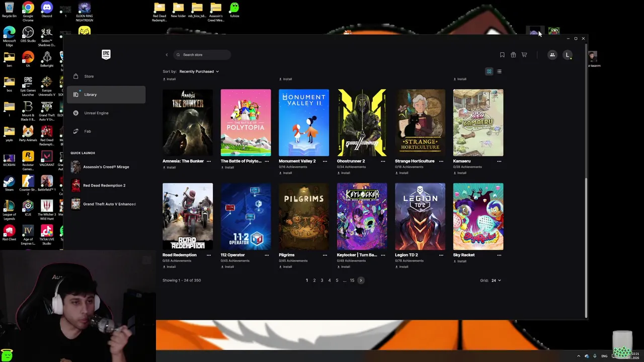
Task: Open League of Legends desktop icon
Action: pos(9,209)
